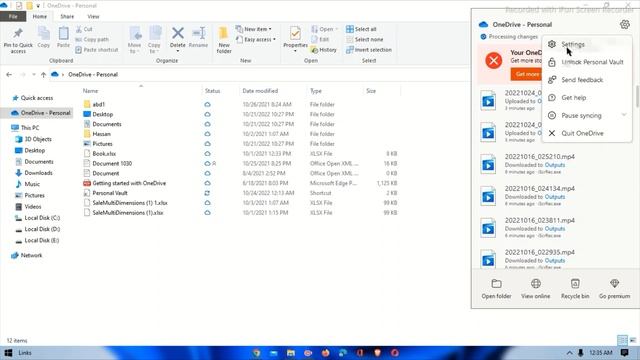Click the Up one level arrow
Image resolution: width=640 pixels, height=360 pixels.
coord(43,75)
